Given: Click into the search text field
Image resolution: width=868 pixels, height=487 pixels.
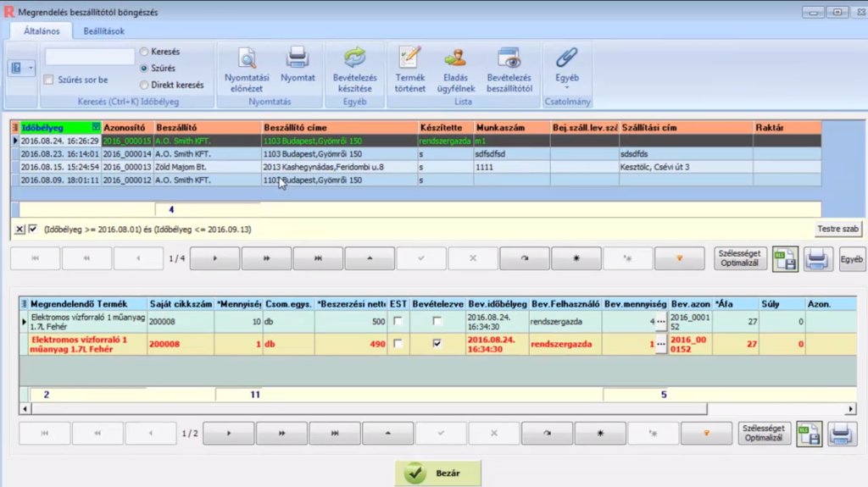Looking at the screenshot, I should click(x=89, y=57).
